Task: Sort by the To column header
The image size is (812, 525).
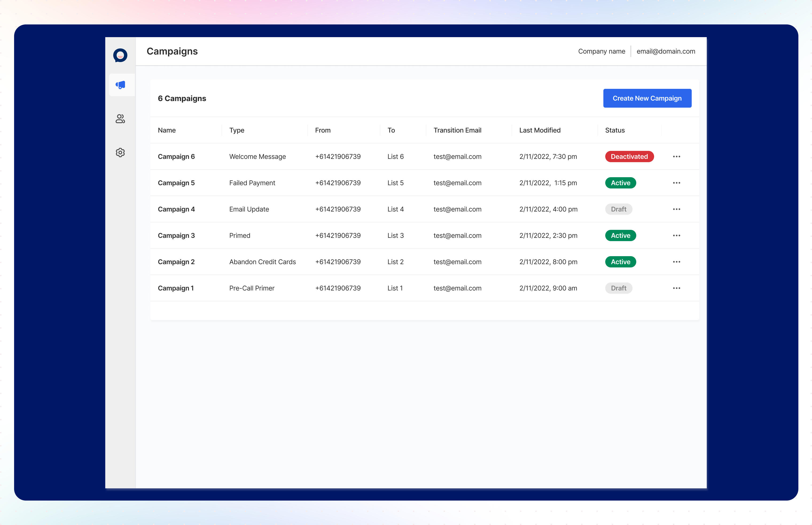Action: click(x=391, y=130)
